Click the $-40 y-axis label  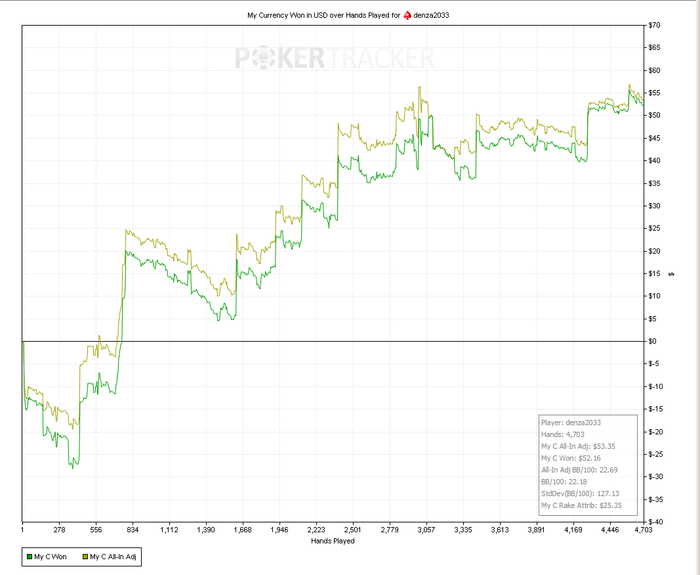click(655, 521)
